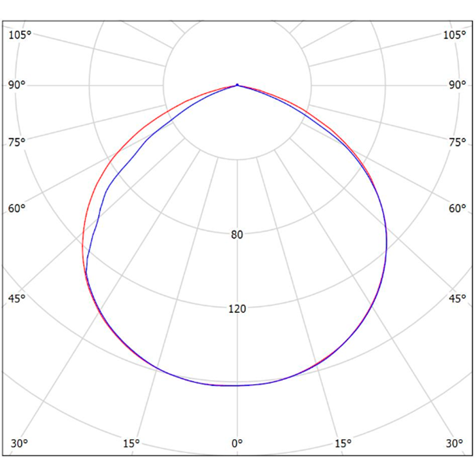
Task: Click the right-hand "90°" angle label
Action: (x=458, y=85)
